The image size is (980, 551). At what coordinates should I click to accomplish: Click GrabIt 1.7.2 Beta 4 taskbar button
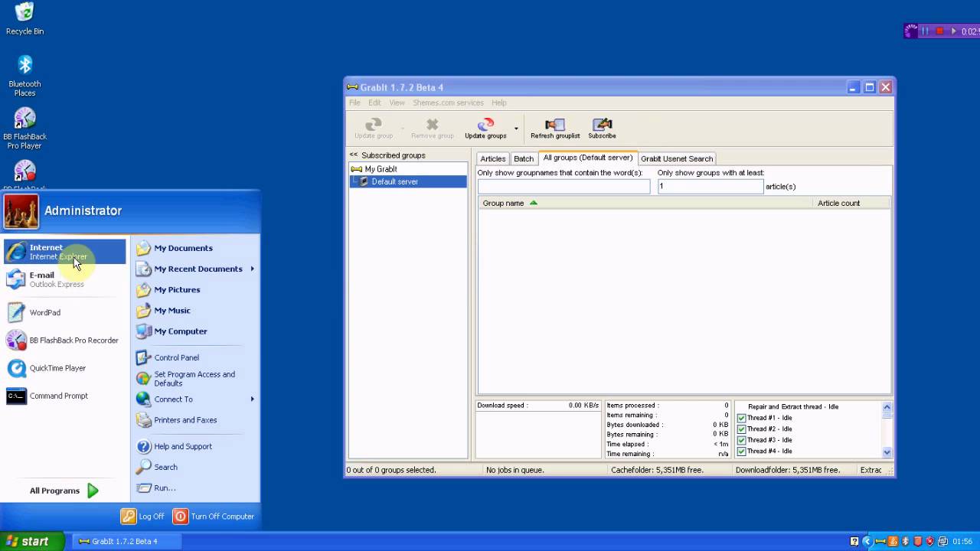(126, 541)
